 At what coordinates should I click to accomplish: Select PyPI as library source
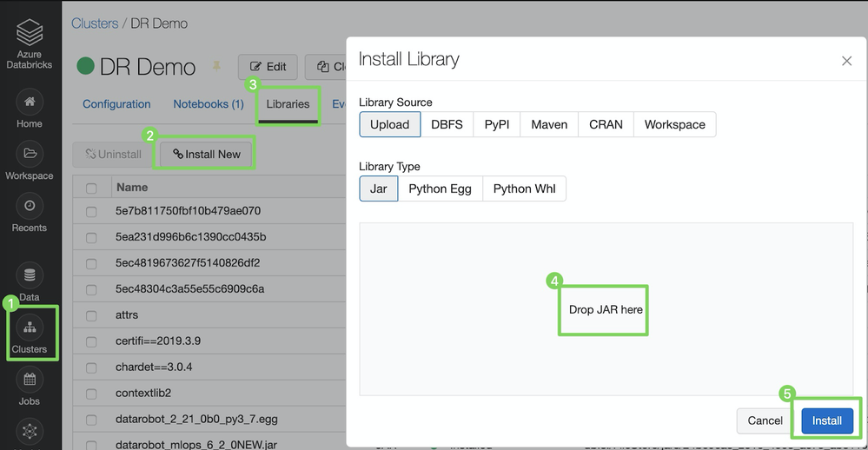[496, 124]
